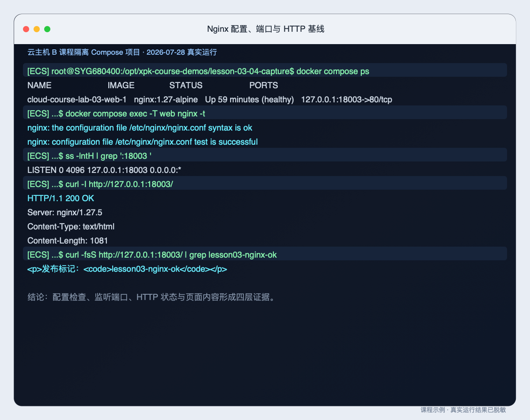Click the 'LISTEN 0 4096' output line

coord(104,170)
